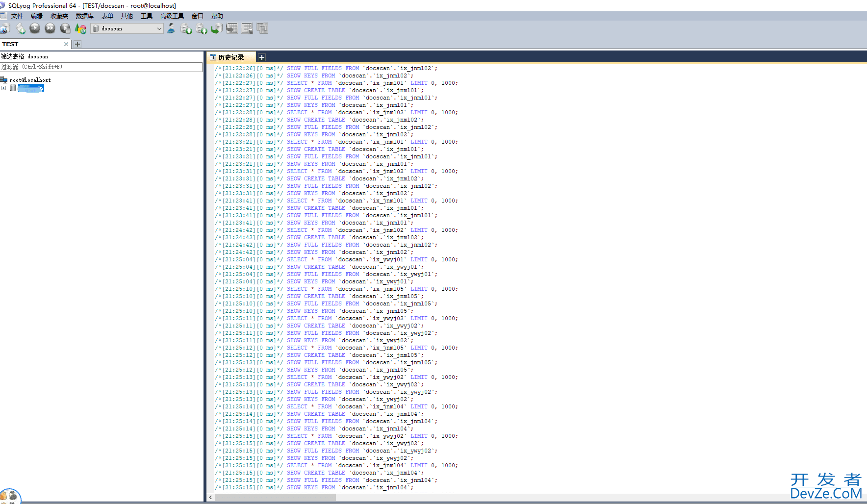
Task: Select the root@localhost tree node
Action: tap(30, 80)
